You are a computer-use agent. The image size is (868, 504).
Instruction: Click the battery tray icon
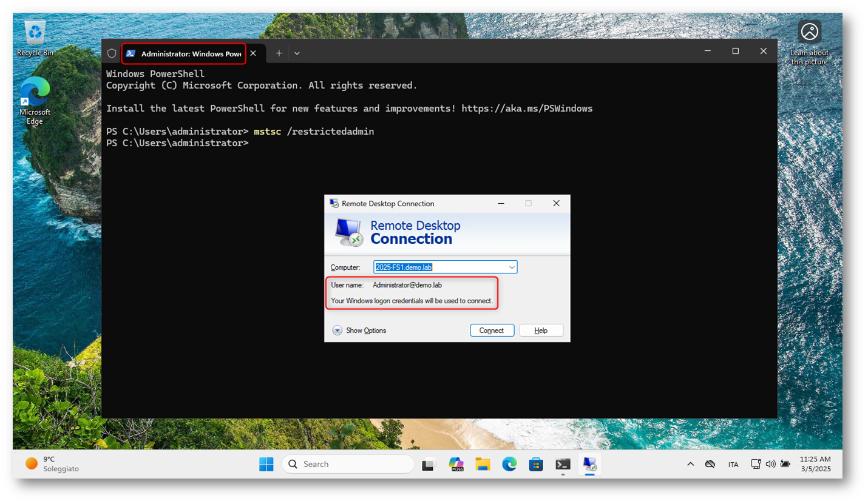[785, 464]
